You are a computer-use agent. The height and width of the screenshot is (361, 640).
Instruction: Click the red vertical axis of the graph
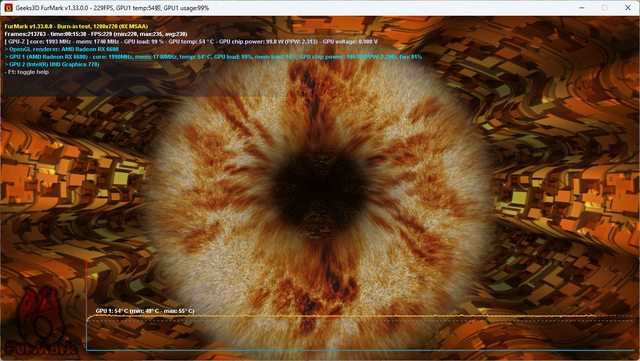coord(87,304)
